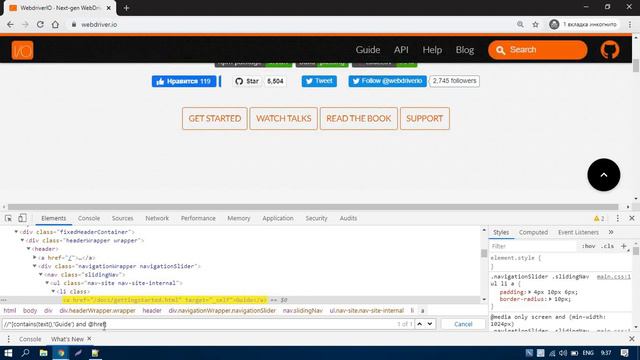Open DevTools customize three-dot menu

tap(618, 218)
